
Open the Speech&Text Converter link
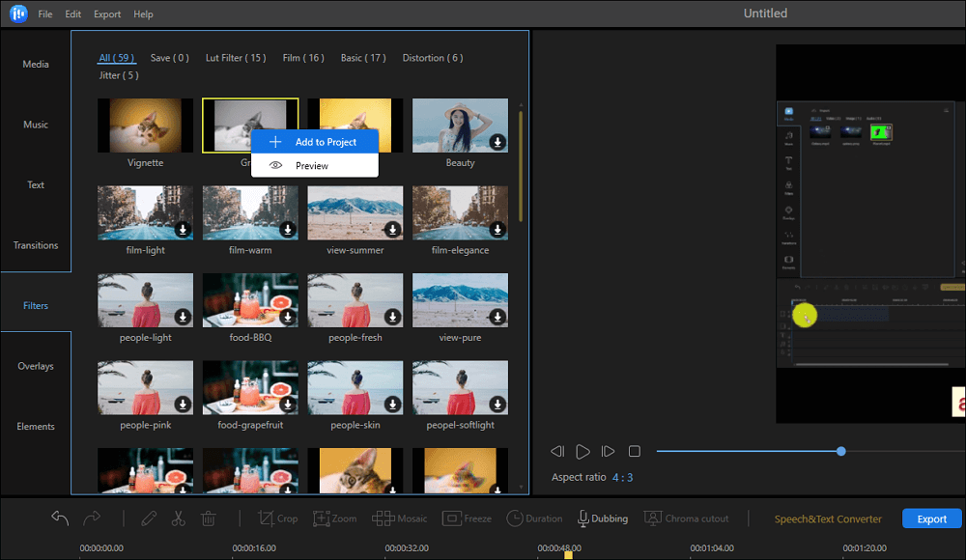tap(828, 518)
